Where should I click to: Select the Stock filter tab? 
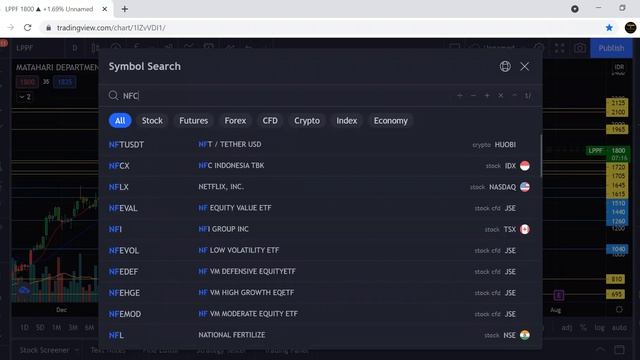coord(152,121)
